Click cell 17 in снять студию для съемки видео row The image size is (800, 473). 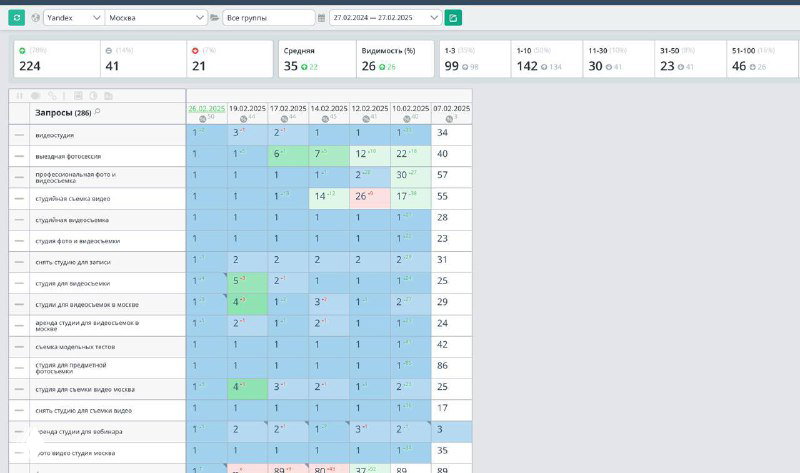tap(452, 410)
